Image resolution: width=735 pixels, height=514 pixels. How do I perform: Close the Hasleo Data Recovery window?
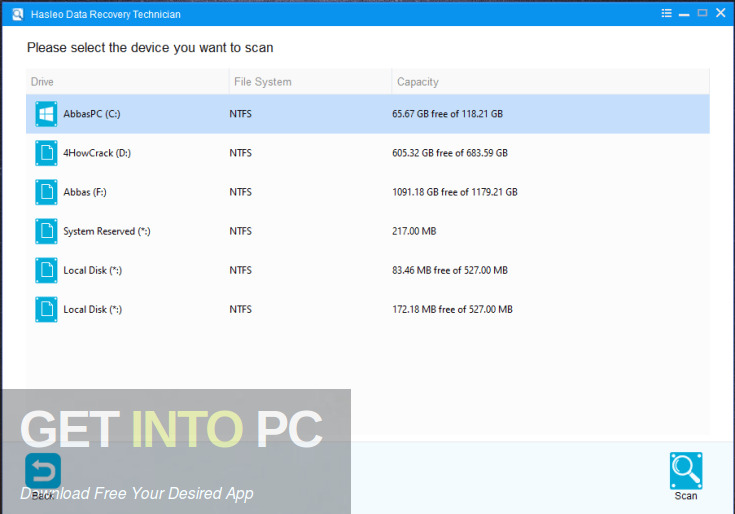tap(721, 13)
